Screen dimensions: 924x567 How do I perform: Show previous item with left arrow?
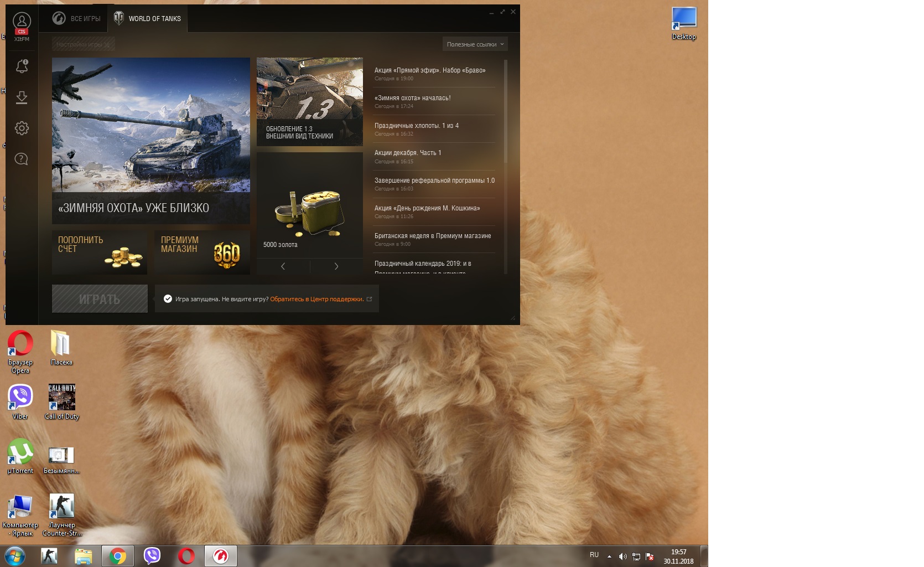coord(283,266)
